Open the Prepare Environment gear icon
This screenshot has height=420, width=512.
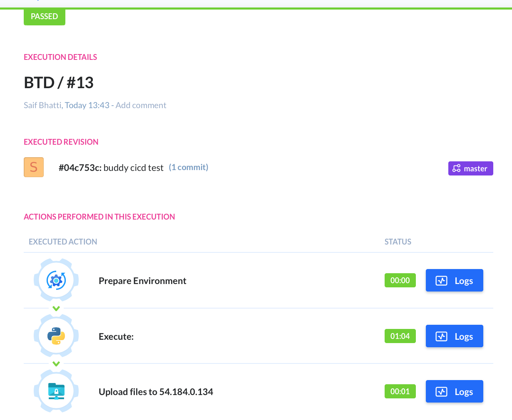[x=56, y=281]
